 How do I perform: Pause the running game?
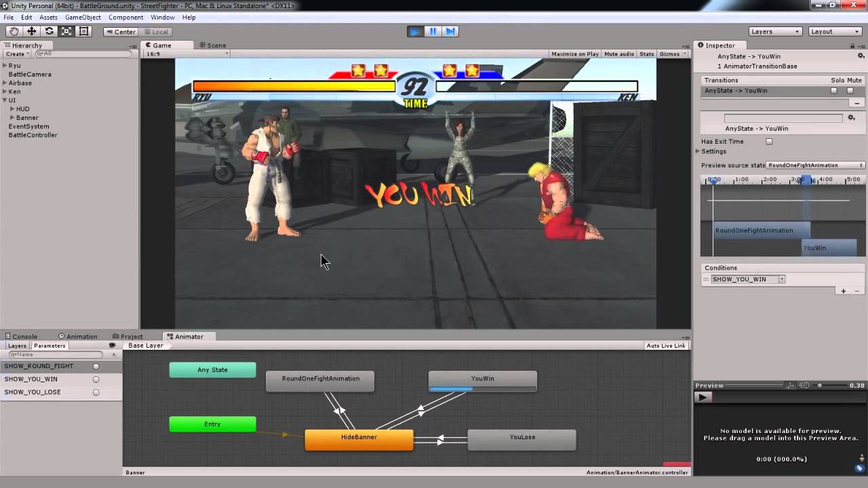point(433,31)
